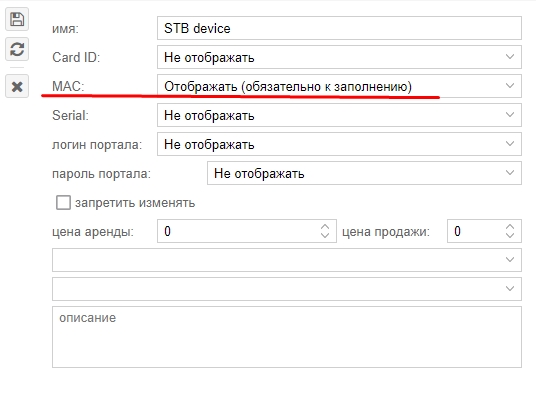536x407 pixels.
Task: Increase цена продажи with up arrow
Action: tap(510, 227)
